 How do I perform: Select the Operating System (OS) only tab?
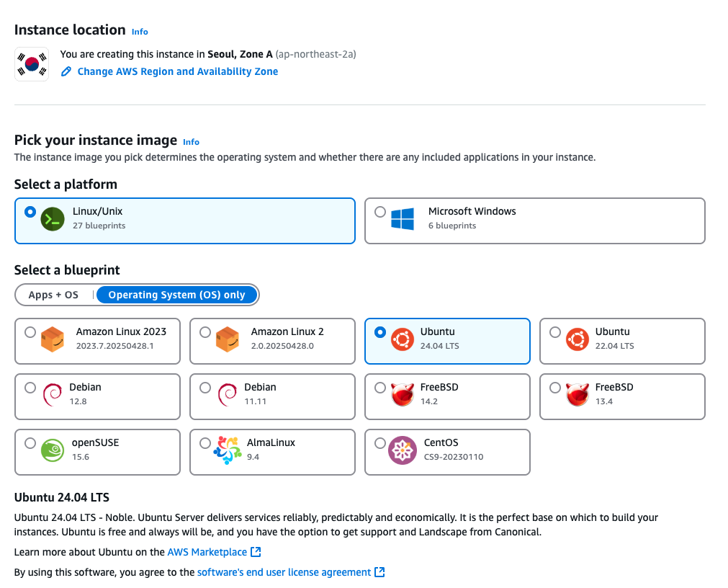click(177, 295)
